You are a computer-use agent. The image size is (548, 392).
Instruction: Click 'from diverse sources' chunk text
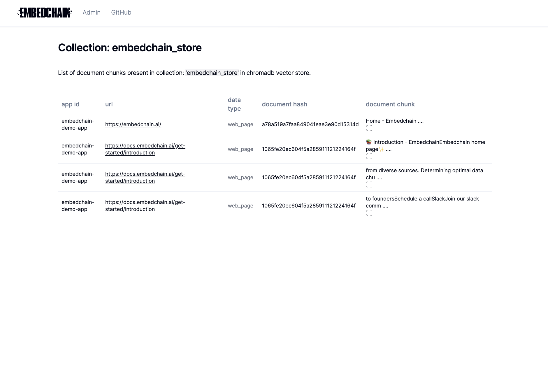(424, 174)
